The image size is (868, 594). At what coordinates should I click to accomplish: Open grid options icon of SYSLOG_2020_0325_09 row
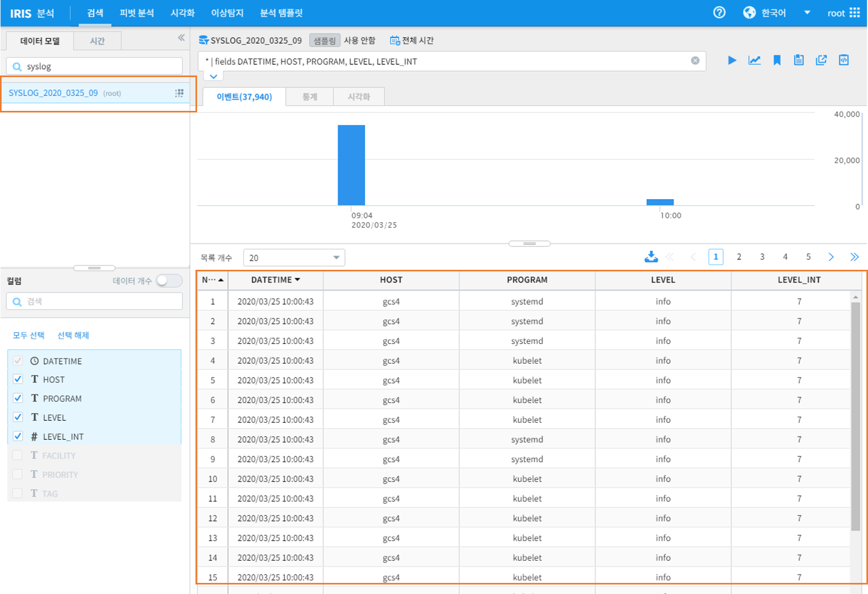coord(180,93)
